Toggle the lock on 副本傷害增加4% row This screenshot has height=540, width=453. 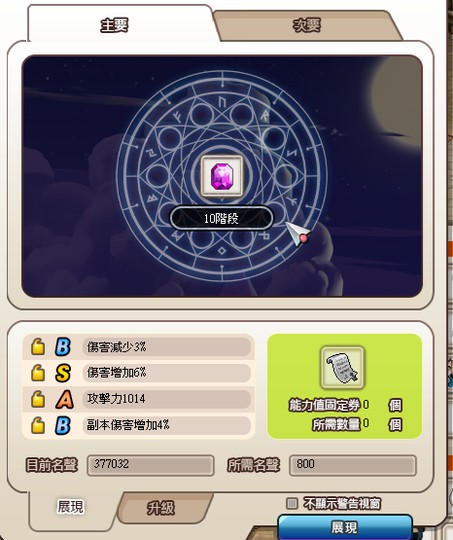[38, 425]
